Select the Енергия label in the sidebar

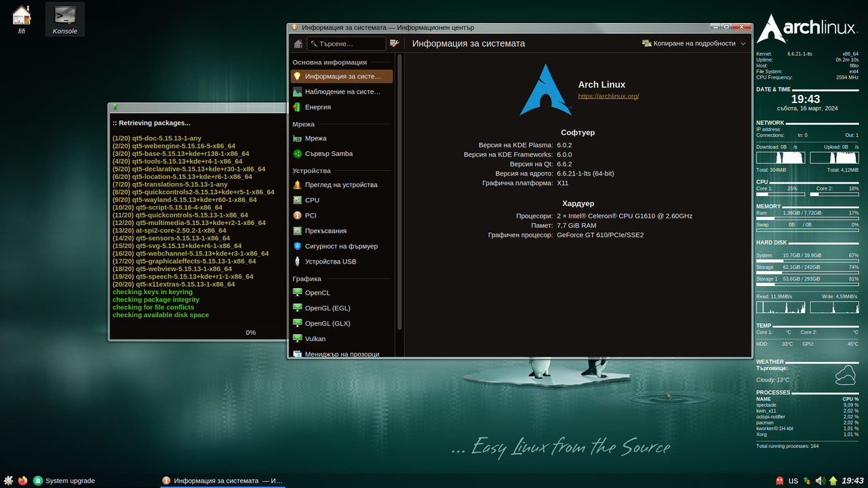pos(317,107)
